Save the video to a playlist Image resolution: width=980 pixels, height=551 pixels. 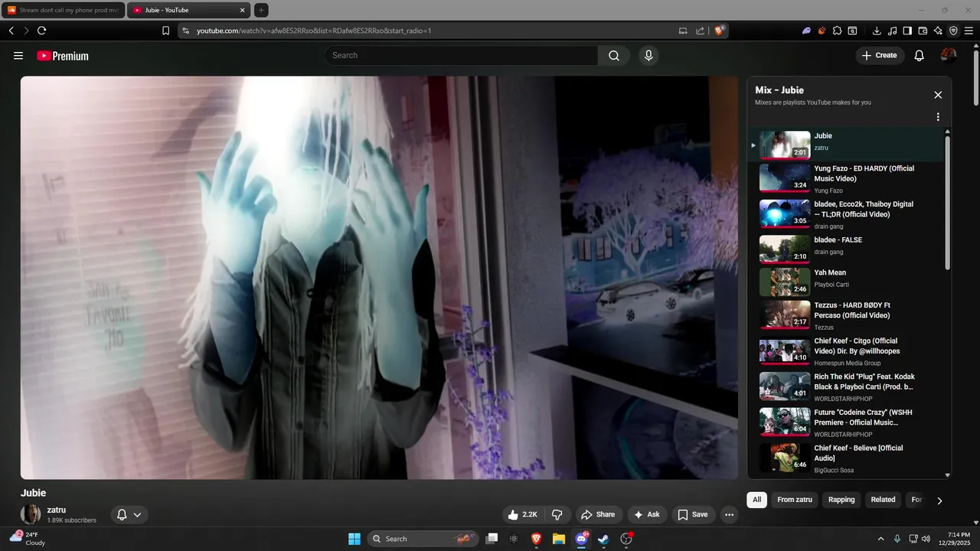692,514
